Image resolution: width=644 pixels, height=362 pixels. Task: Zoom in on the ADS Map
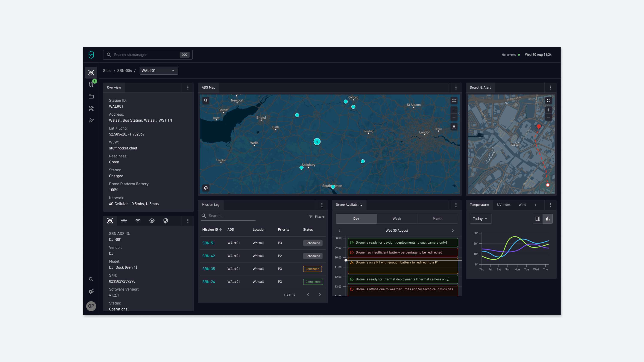pyautogui.click(x=454, y=110)
